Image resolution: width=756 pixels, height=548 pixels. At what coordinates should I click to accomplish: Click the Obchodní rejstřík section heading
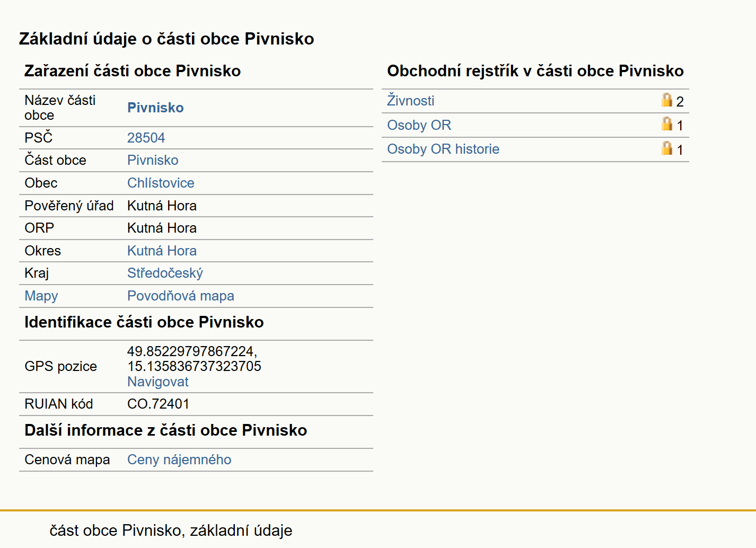535,71
